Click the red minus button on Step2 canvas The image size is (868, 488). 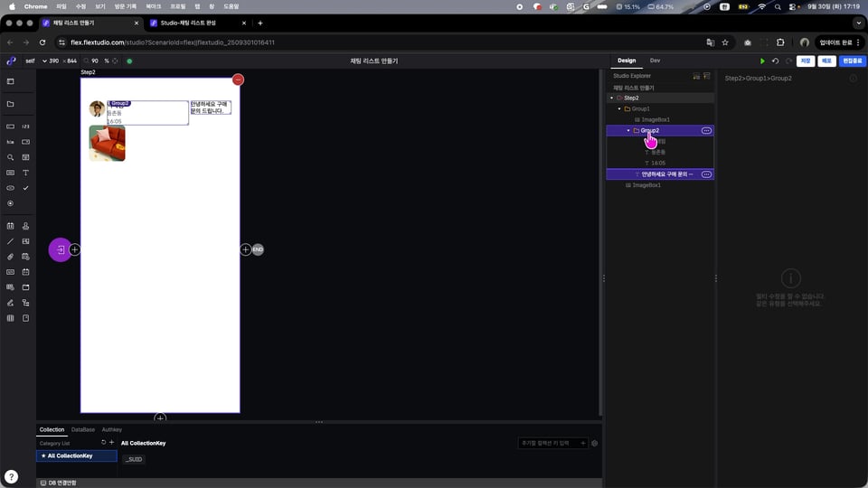(x=238, y=80)
